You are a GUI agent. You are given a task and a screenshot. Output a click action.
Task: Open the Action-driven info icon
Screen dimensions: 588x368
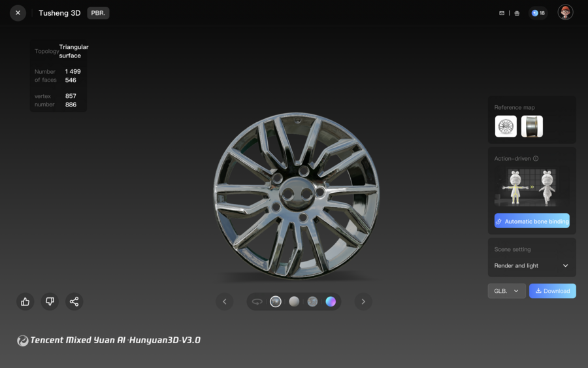pyautogui.click(x=536, y=158)
